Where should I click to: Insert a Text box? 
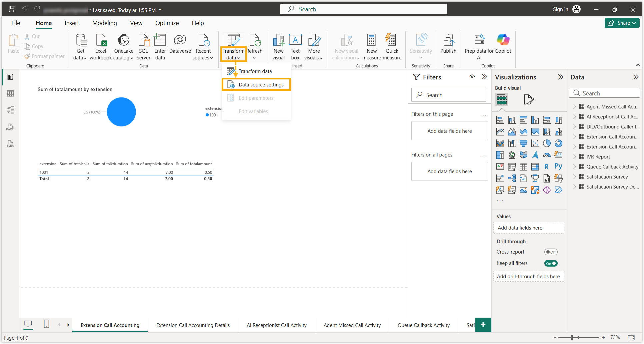[x=295, y=47]
